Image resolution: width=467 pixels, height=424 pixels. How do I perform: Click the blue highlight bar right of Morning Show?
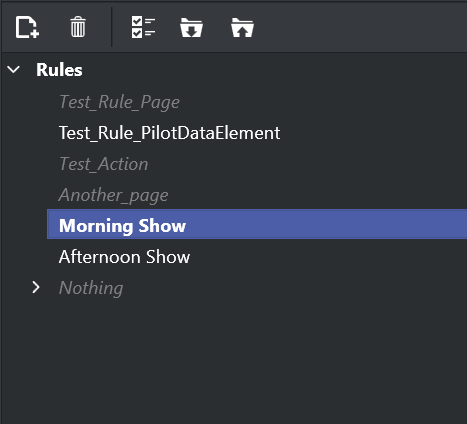point(327,224)
